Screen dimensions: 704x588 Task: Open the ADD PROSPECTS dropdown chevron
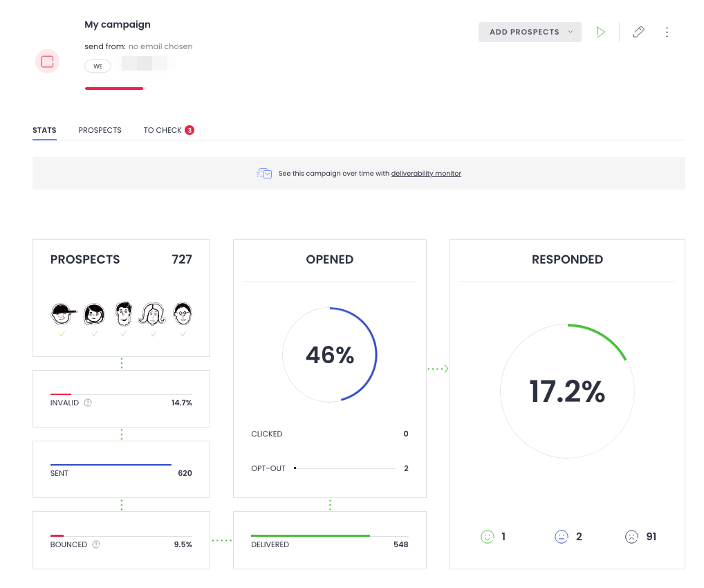coord(570,32)
